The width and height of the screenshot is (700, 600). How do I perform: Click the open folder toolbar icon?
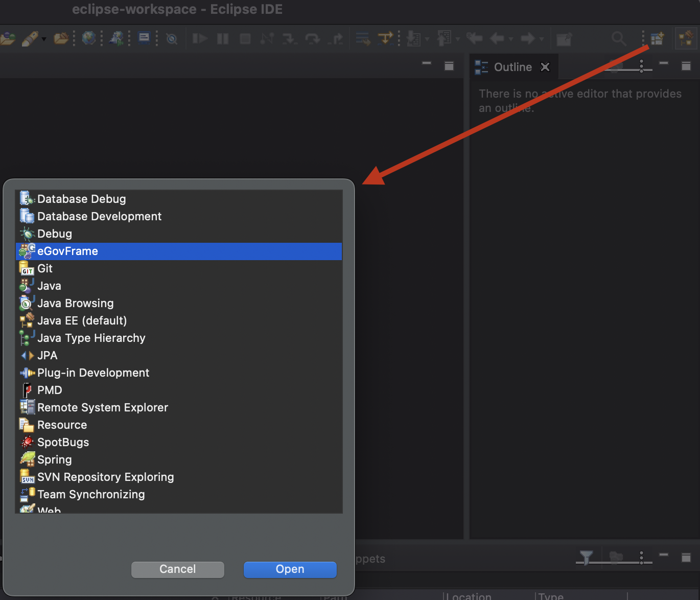(61, 38)
